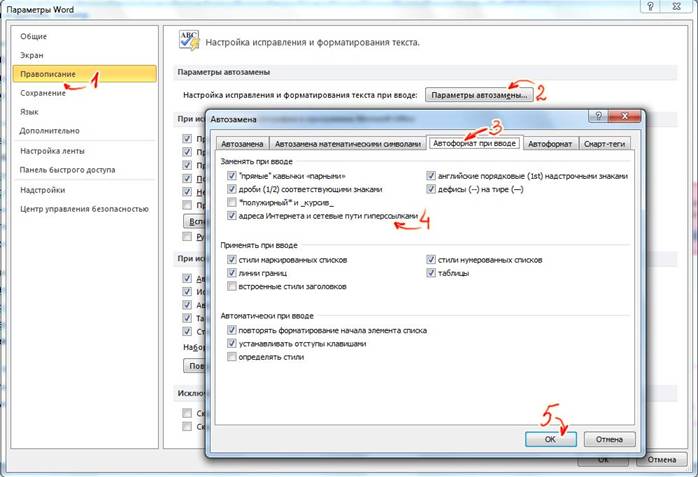Image resolution: width=698 pixels, height=477 pixels.
Task: Select the Общие category in Word options
Action: [33, 36]
